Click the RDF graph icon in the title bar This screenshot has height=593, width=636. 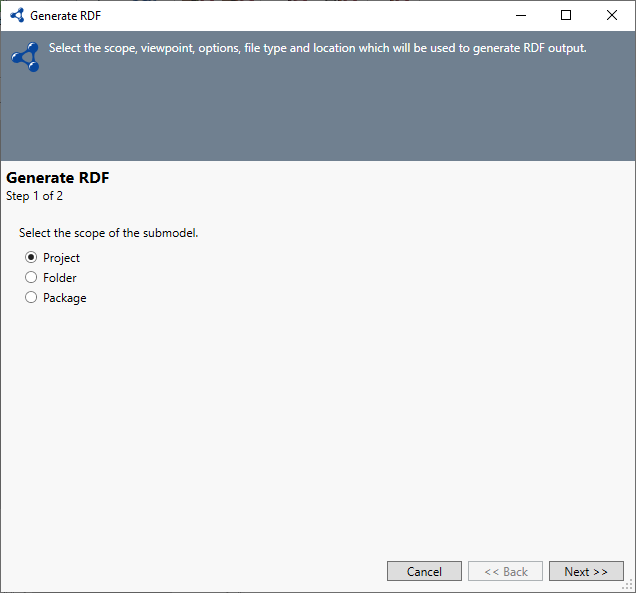click(x=16, y=15)
